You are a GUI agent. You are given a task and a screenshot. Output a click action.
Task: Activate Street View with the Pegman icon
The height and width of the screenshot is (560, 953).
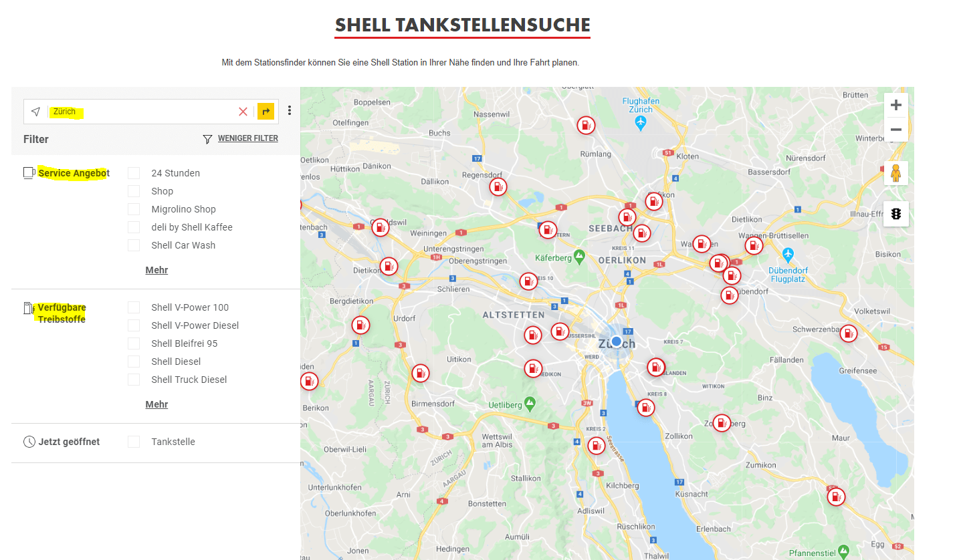pos(895,172)
